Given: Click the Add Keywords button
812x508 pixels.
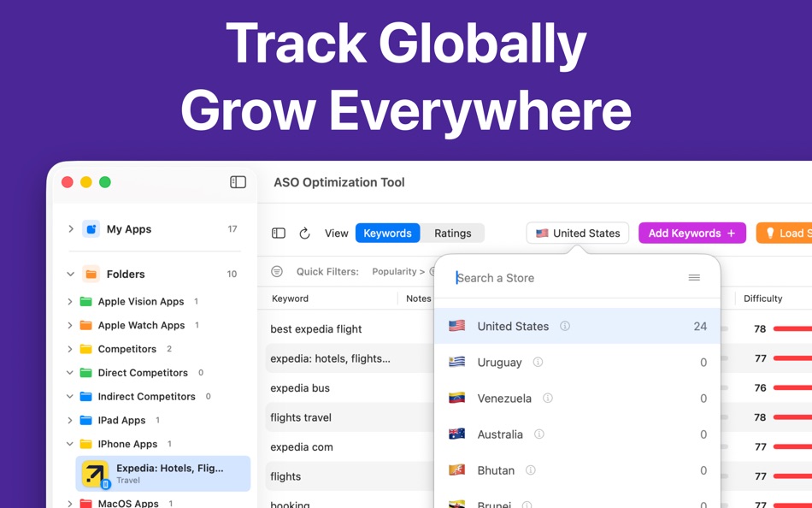Looking at the screenshot, I should point(692,233).
